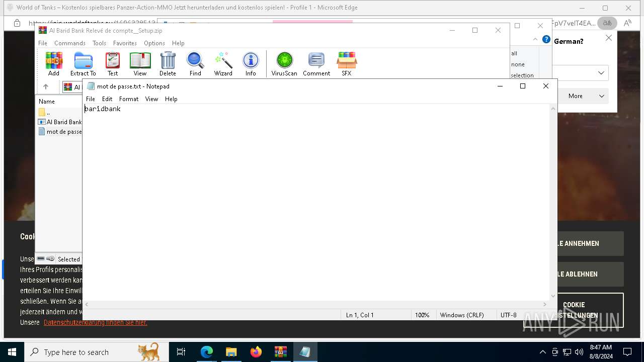The width and height of the screenshot is (644, 362).
Task: Click the Name column header in WinRAR
Action: coord(47,102)
